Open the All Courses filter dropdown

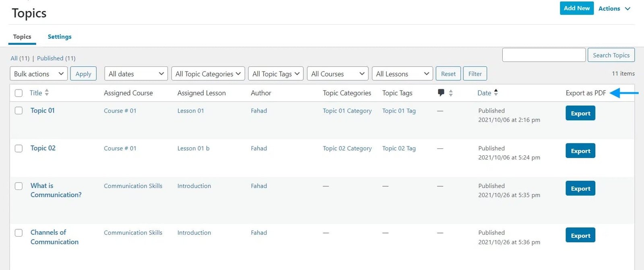(338, 74)
